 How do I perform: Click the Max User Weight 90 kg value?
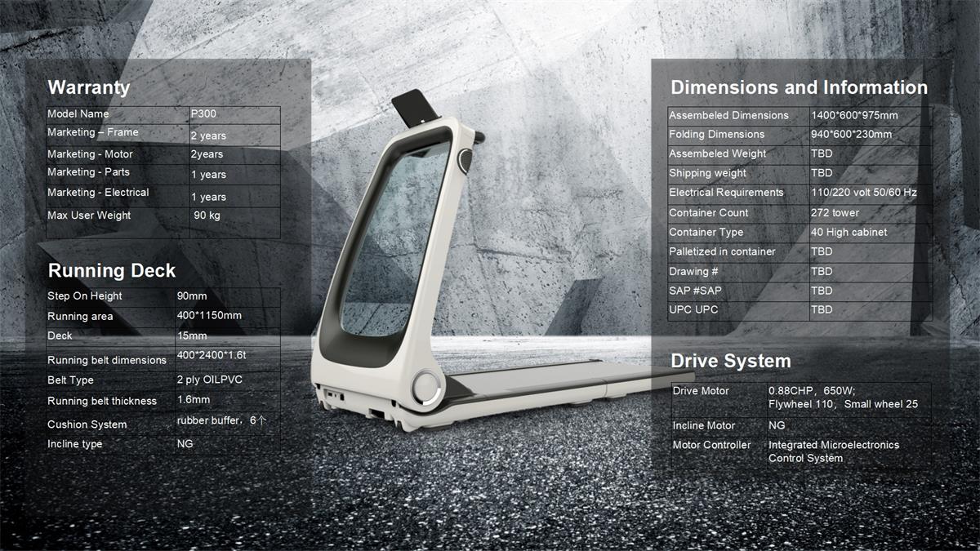(207, 216)
